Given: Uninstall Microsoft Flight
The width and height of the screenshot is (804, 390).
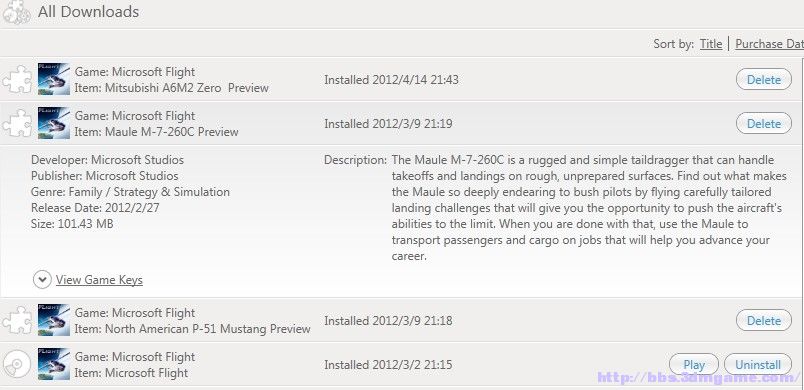Looking at the screenshot, I should click(x=758, y=365).
